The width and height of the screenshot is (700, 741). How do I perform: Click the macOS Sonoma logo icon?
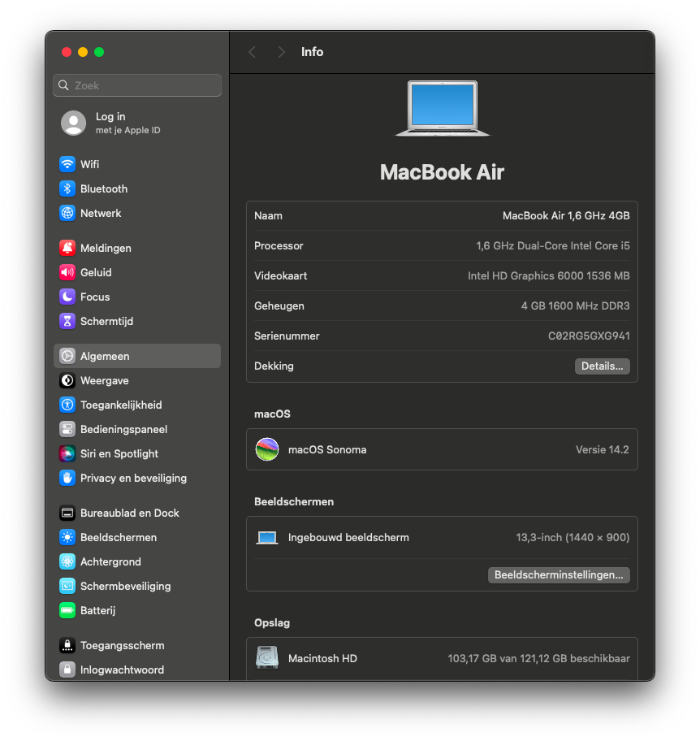click(267, 449)
